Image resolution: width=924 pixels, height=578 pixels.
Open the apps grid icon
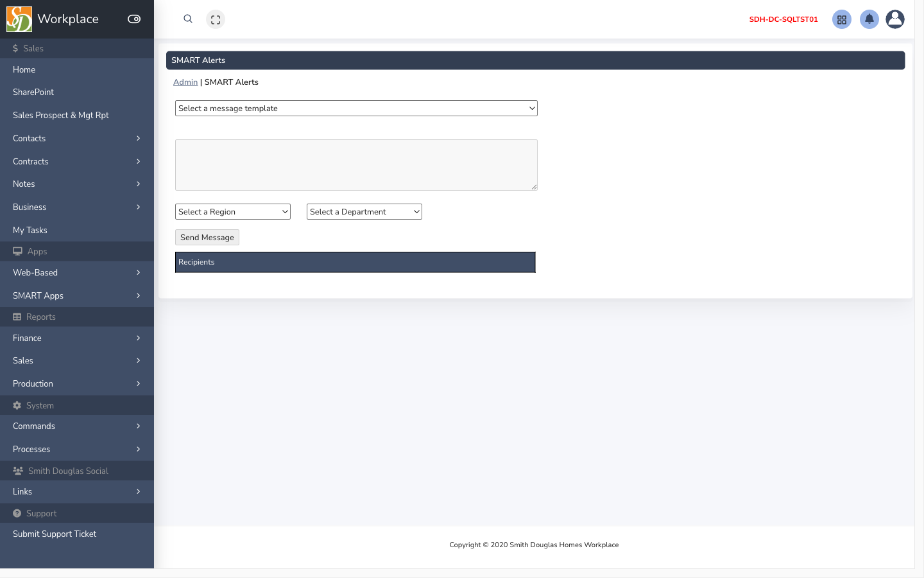pyautogui.click(x=842, y=19)
